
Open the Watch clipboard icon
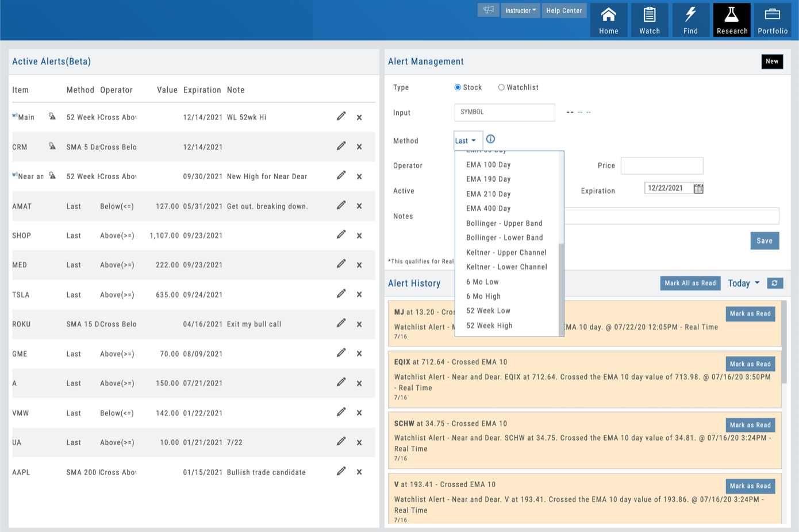click(x=650, y=20)
